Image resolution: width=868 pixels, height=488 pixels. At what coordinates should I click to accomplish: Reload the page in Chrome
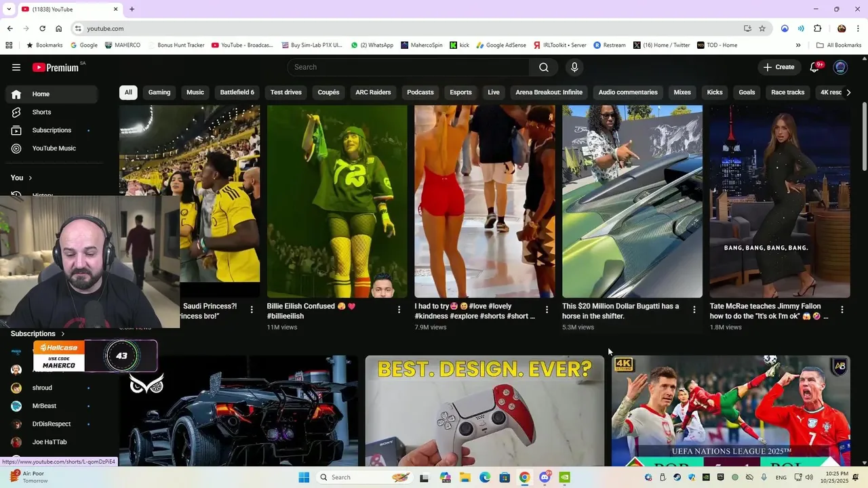(42, 28)
